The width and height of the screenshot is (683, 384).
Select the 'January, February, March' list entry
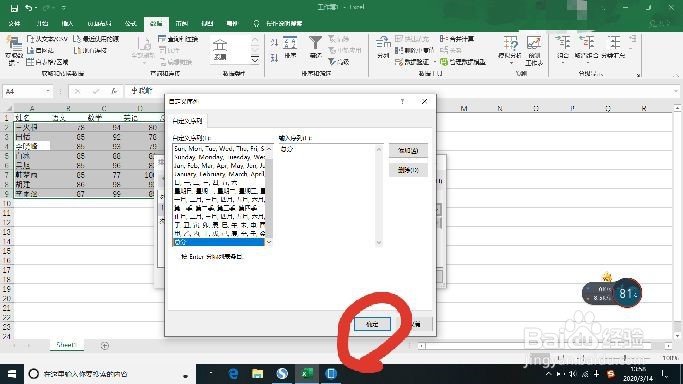tap(219, 174)
